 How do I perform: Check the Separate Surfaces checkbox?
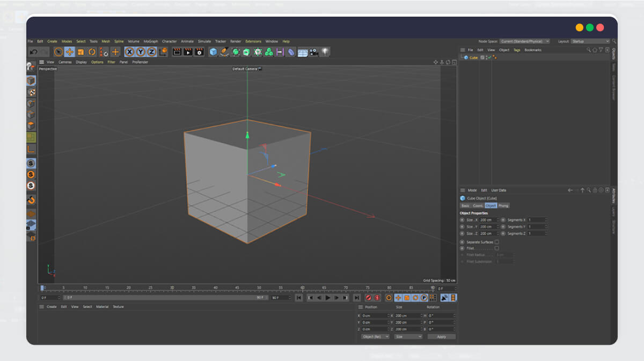point(496,242)
